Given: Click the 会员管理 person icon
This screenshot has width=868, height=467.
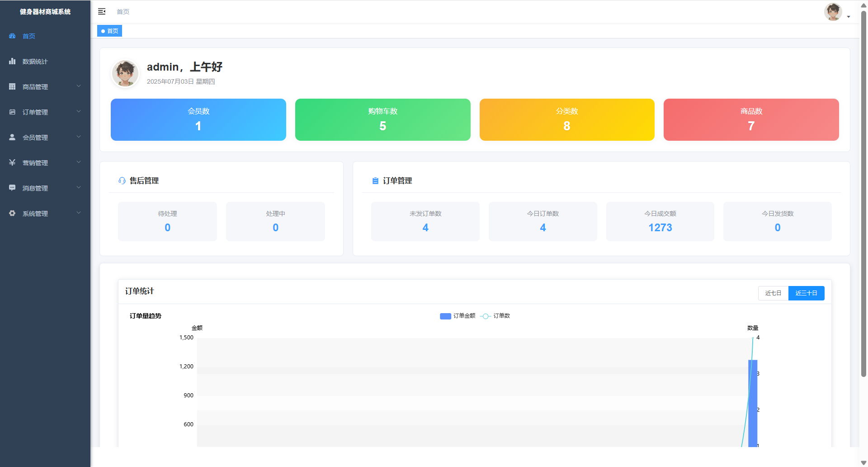Looking at the screenshot, I should 12,138.
